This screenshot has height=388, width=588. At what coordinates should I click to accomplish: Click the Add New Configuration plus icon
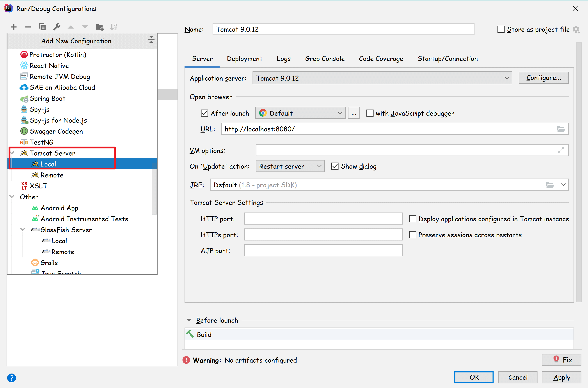pyautogui.click(x=14, y=27)
